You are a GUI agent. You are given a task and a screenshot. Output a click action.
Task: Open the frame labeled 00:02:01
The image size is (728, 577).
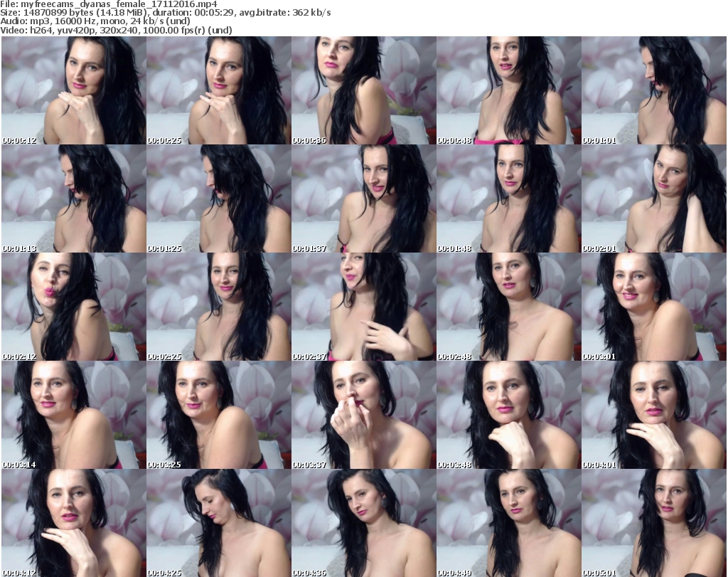point(654,198)
